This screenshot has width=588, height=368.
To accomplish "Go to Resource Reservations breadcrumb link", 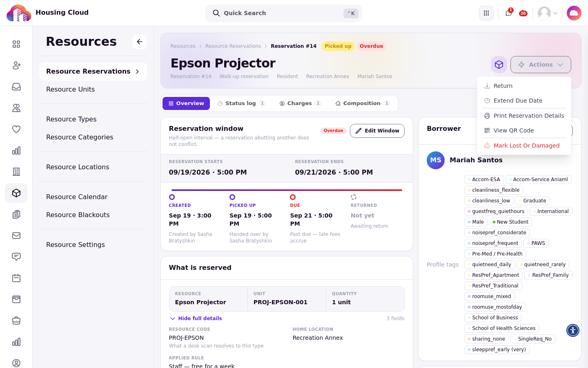I will pyautogui.click(x=233, y=46).
